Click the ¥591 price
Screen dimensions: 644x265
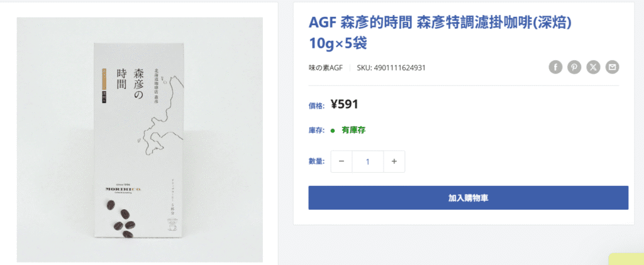(x=345, y=105)
